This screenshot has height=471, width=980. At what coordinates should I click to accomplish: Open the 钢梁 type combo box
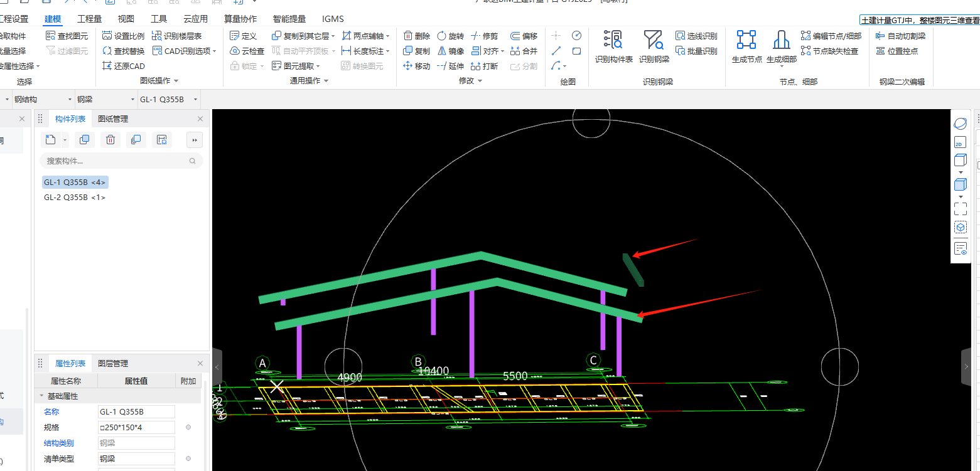[x=105, y=99]
